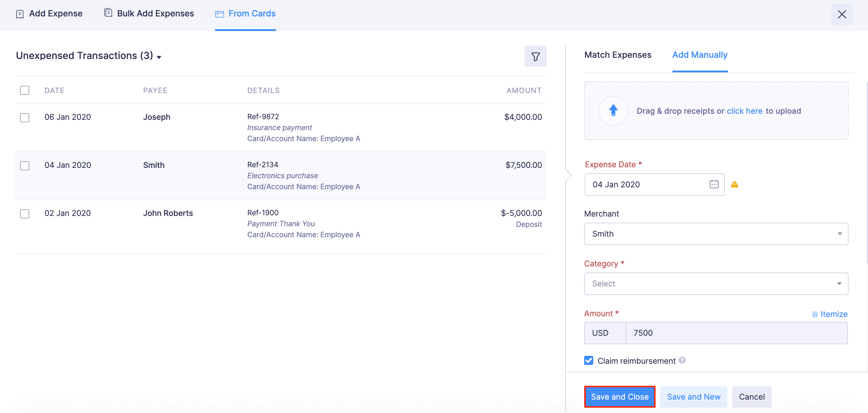868x413 pixels.
Task: Click the click here upload link
Action: click(x=745, y=110)
